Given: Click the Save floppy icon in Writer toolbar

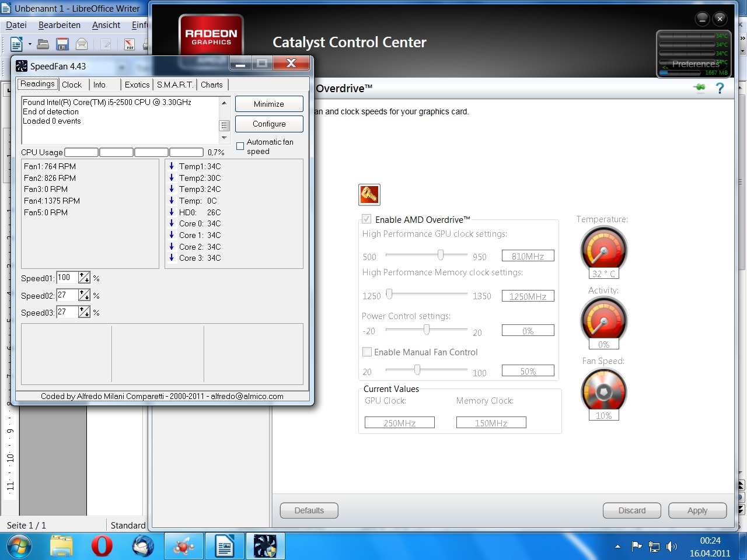Looking at the screenshot, I should click(x=62, y=44).
